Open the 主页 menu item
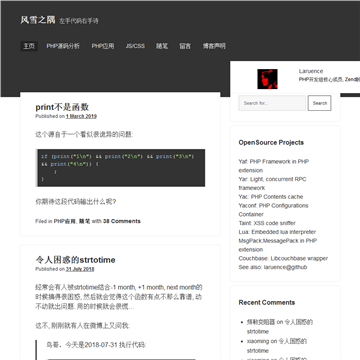 29,46
